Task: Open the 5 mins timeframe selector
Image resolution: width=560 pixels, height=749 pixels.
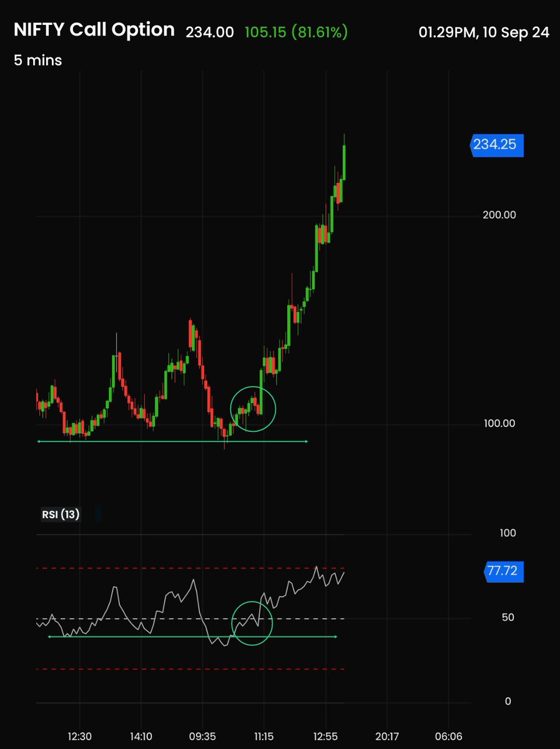Action: (x=37, y=61)
